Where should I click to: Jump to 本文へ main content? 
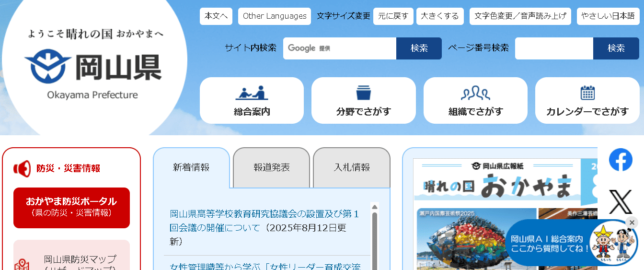(x=216, y=16)
